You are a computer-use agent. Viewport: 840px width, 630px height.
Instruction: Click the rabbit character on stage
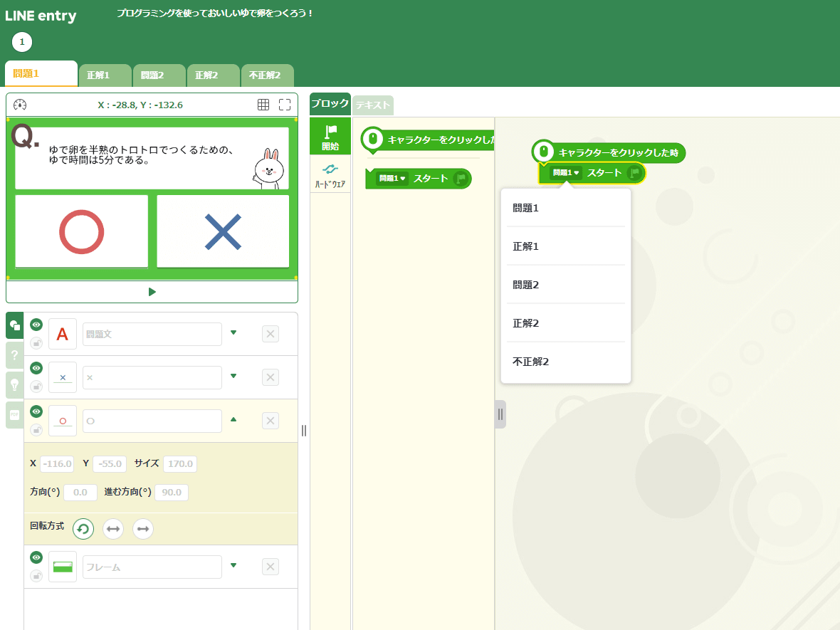pyautogui.click(x=268, y=168)
